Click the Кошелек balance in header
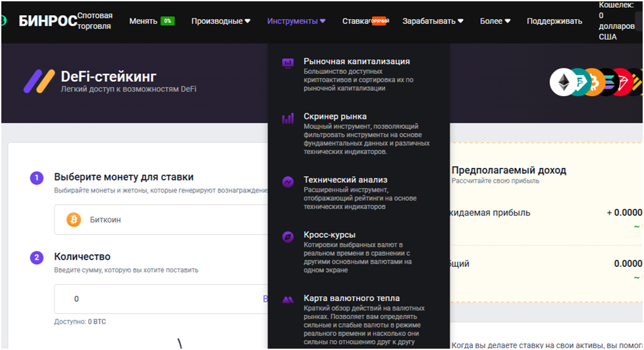This screenshot has height=350, width=644. [616, 21]
